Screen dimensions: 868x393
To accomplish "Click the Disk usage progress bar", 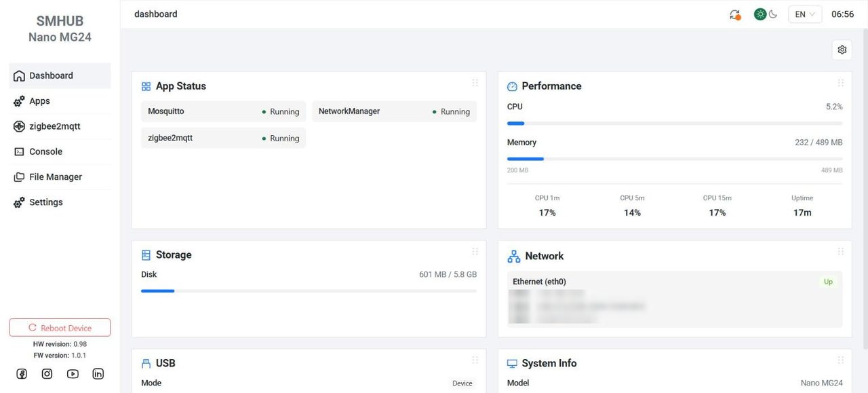I will tap(309, 291).
